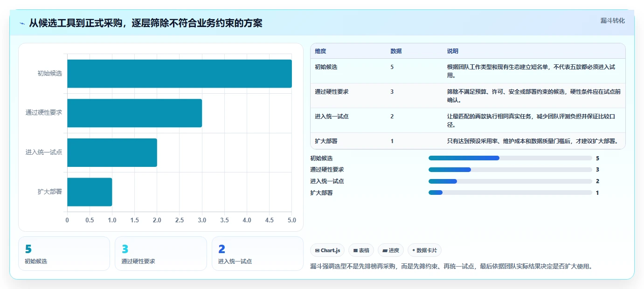Click the 扩大部署 progress list label

321,193
